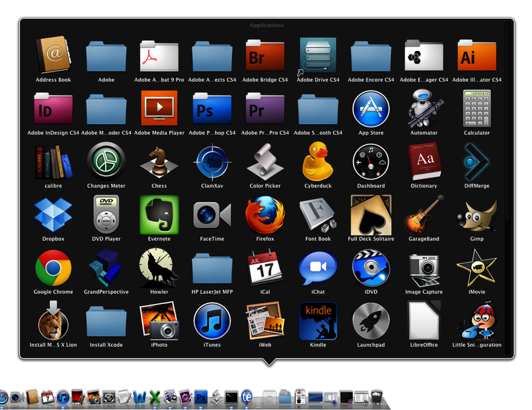Launch Adobe Media Player

(x=159, y=108)
